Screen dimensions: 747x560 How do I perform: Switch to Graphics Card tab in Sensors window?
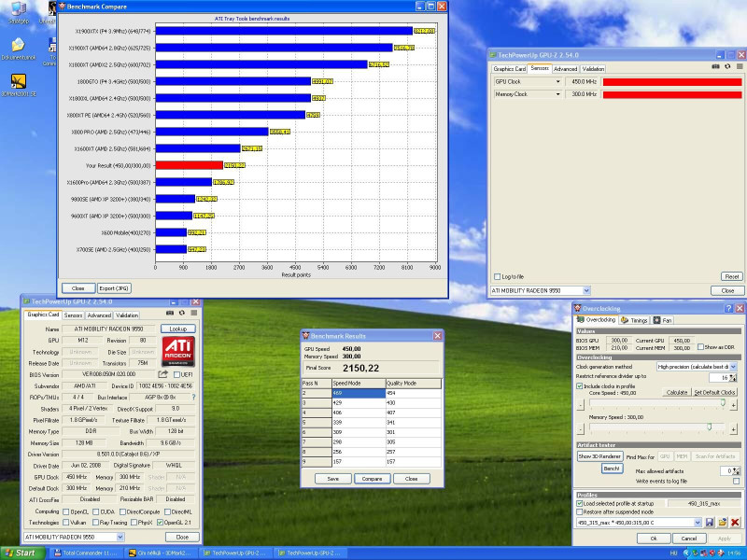509,69
